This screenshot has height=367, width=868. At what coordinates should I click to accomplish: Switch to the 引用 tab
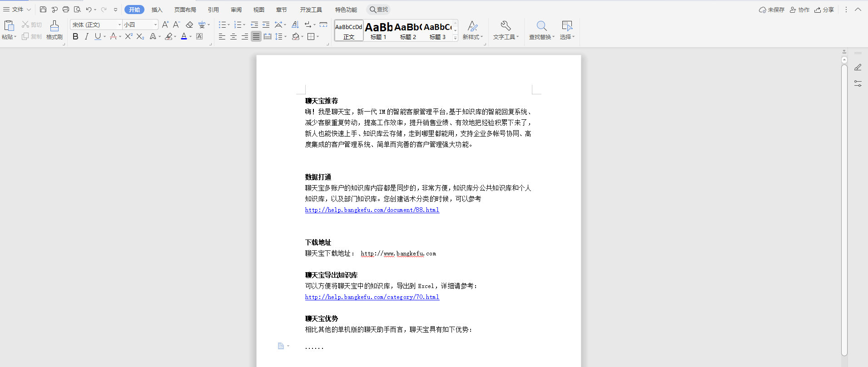point(213,10)
